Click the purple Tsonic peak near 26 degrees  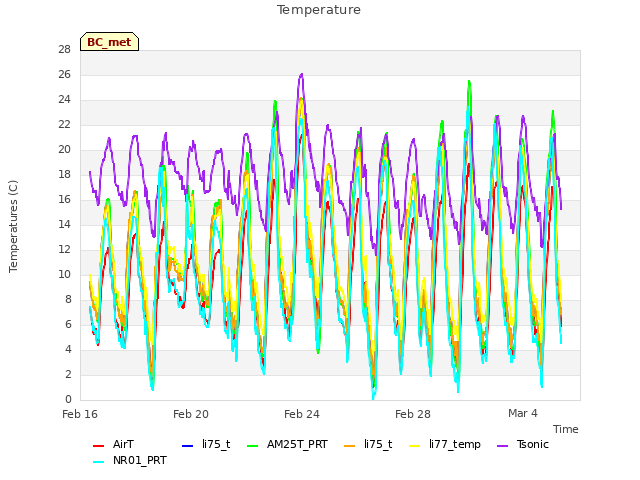tap(302, 75)
